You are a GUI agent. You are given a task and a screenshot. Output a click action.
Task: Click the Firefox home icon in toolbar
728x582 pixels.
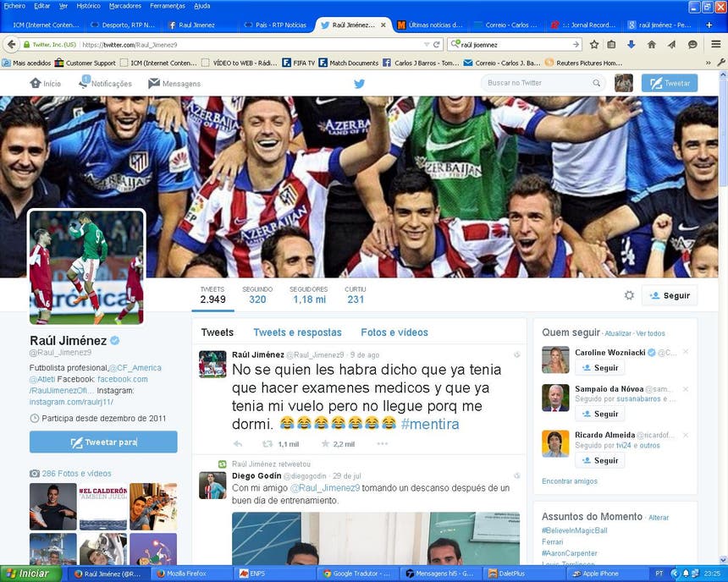tap(651, 44)
